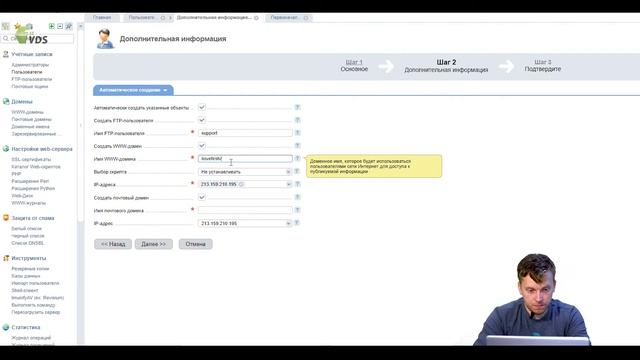Image resolution: width=640 pixels, height=360 pixels.
Task: Toggle Автоматически создать указанные объекты checkbox
Action: click(x=202, y=107)
